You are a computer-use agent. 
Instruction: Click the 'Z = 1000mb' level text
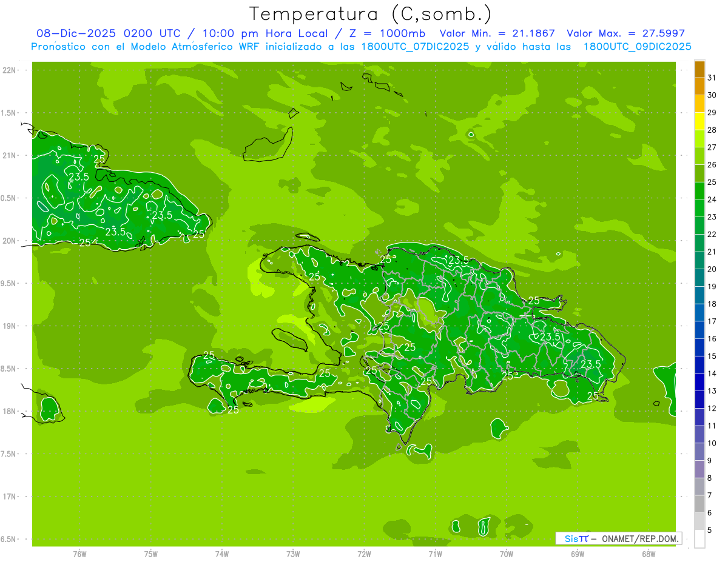pos(384,33)
